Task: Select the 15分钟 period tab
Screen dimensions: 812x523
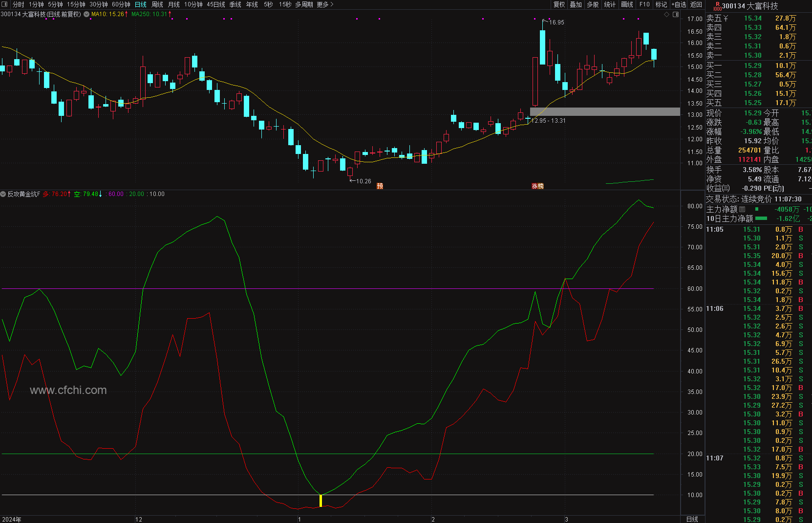Action: click(76, 4)
